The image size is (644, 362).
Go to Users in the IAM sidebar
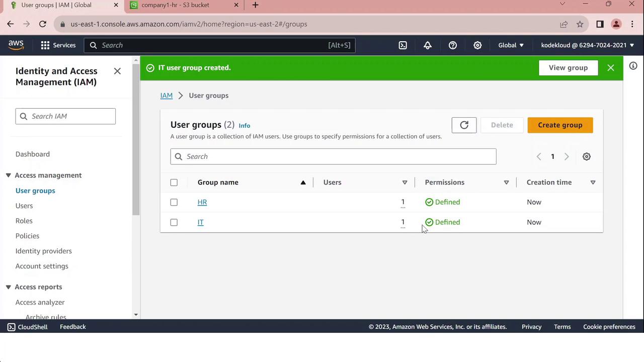coord(24,206)
